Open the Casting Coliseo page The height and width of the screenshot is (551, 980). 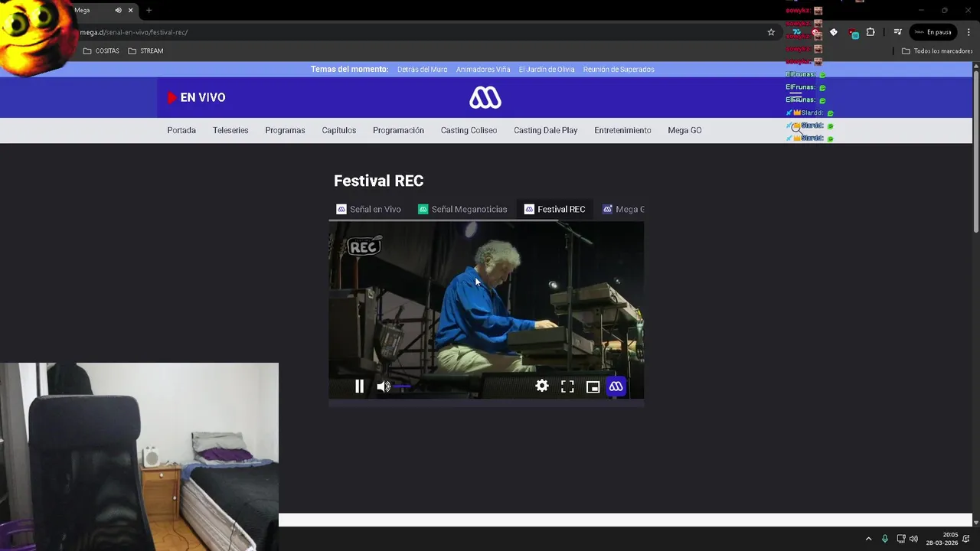point(469,130)
